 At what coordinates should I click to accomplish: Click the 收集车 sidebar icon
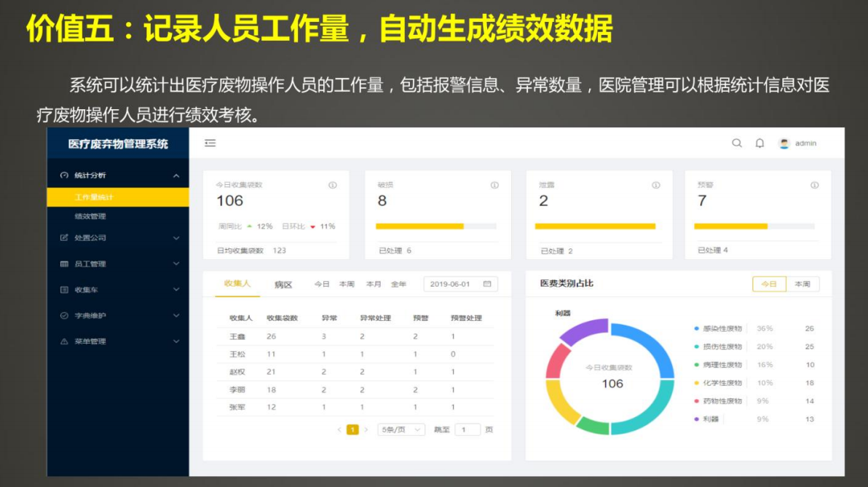pos(64,290)
